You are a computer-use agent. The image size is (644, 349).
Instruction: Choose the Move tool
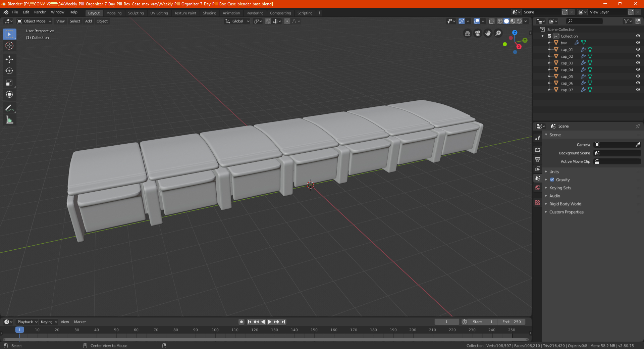coord(9,59)
